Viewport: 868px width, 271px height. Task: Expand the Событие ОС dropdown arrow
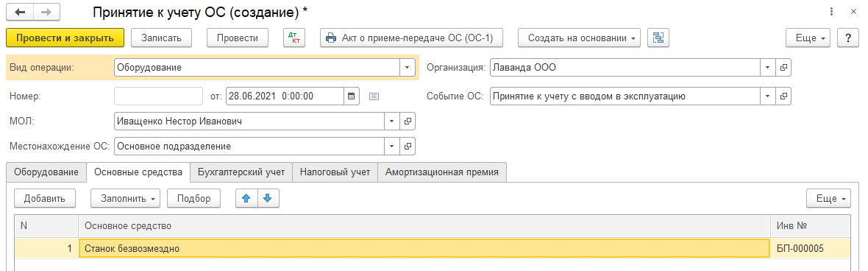[768, 96]
